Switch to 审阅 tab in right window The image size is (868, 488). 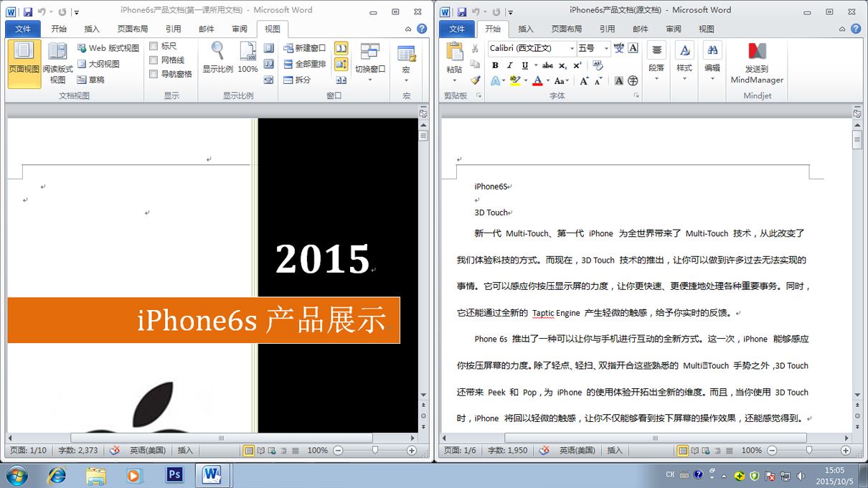674,29
